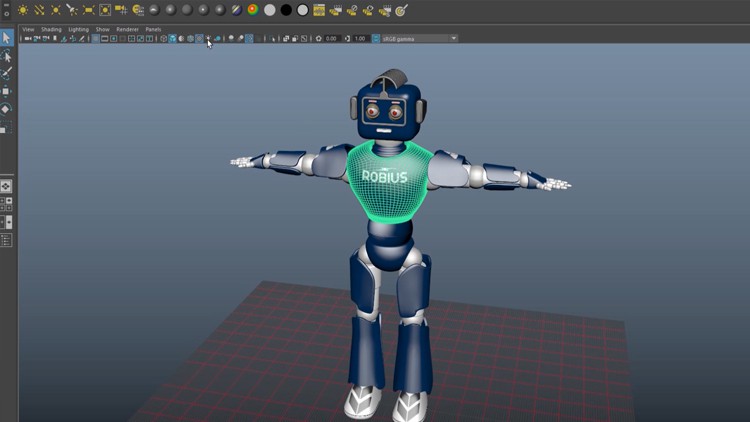Screen dimensions: 750x422
Task: Open the yellow render window shelf icon
Action: [319, 10]
